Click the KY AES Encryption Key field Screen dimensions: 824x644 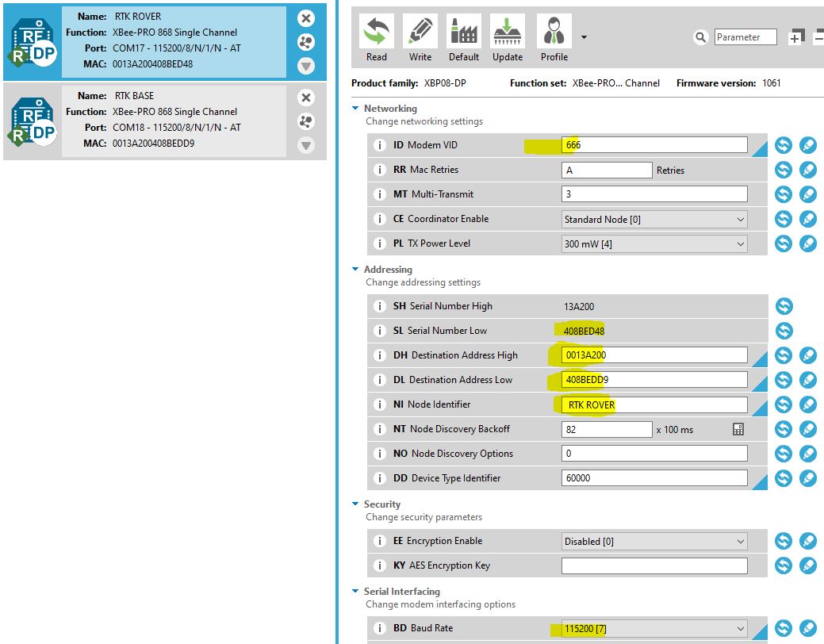(654, 565)
